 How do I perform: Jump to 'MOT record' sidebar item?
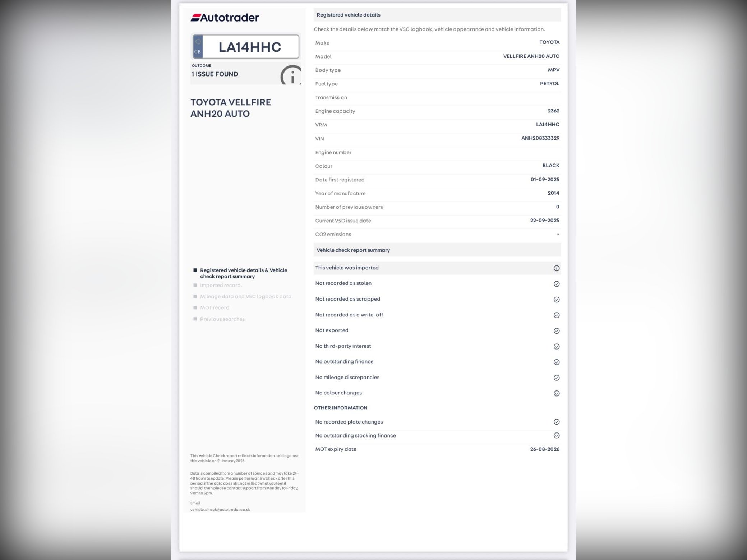point(215,307)
